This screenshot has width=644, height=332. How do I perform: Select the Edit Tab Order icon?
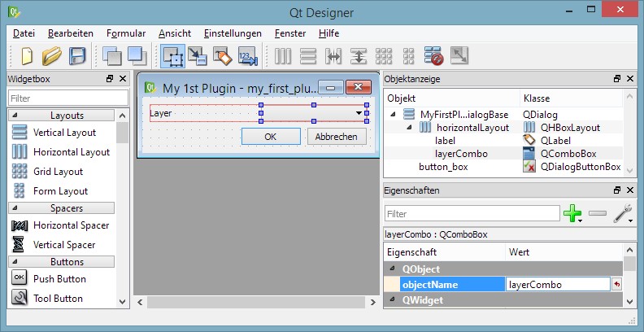[248, 56]
